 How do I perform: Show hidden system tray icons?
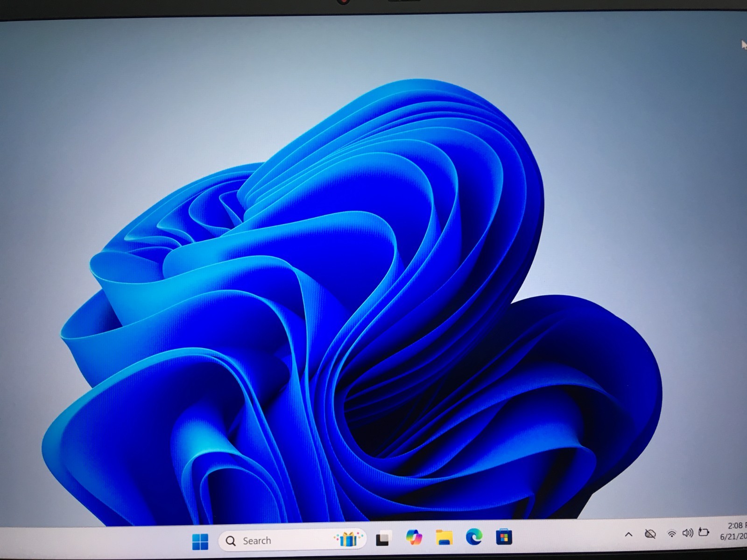pos(628,534)
